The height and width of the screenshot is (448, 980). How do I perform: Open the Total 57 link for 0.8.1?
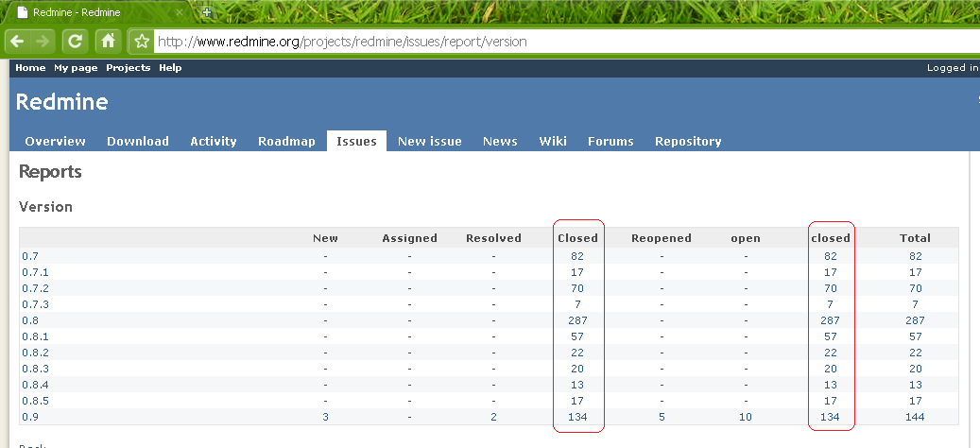[916, 336]
